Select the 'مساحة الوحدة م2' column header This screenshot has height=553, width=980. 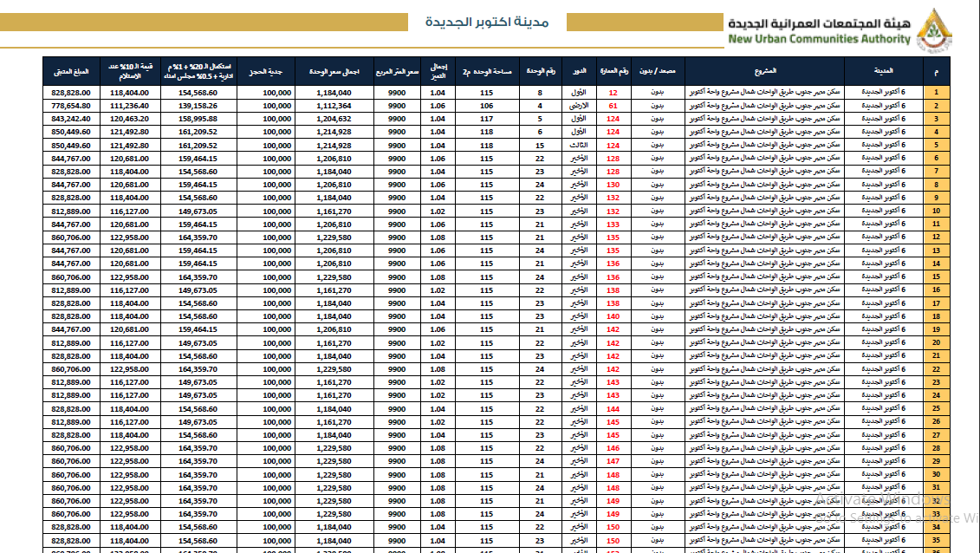point(487,71)
